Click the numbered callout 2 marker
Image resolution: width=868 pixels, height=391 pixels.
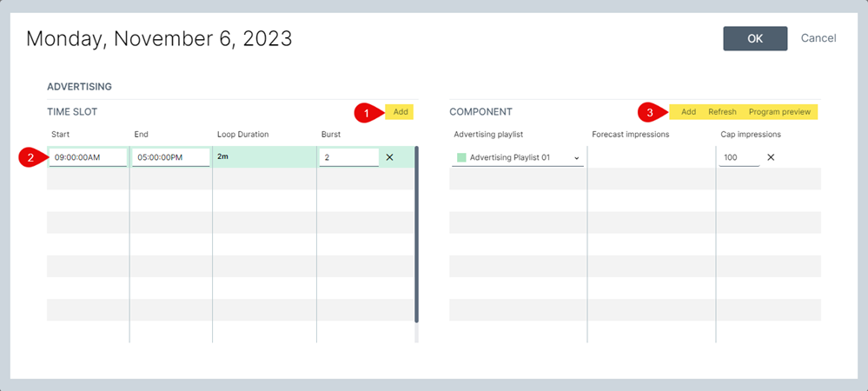point(30,157)
